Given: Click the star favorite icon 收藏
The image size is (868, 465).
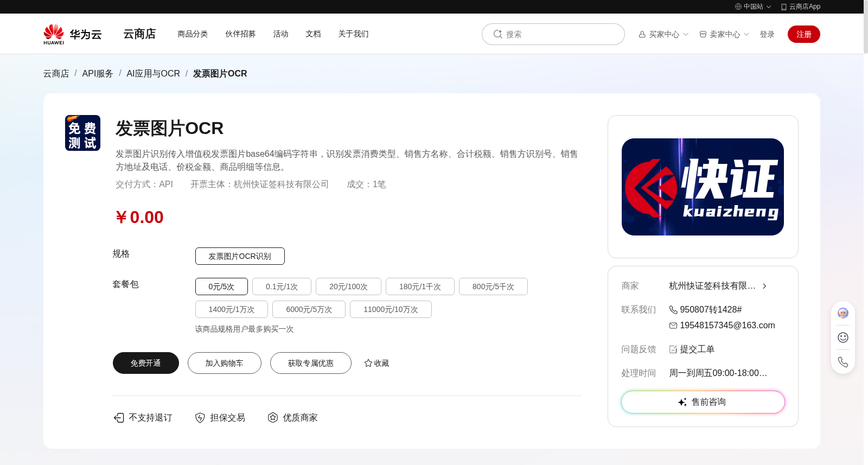Looking at the screenshot, I should click(x=368, y=363).
